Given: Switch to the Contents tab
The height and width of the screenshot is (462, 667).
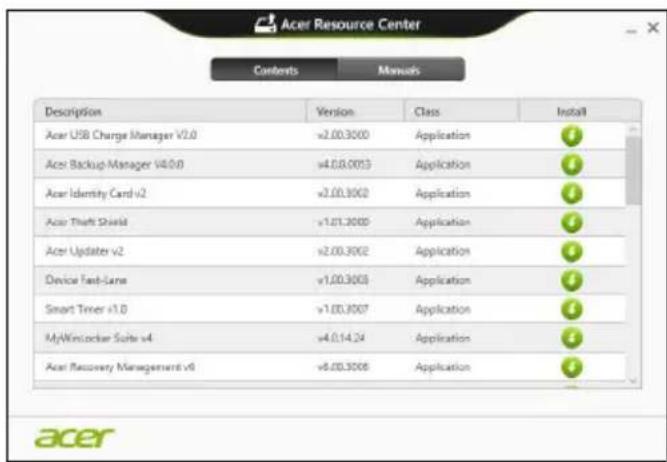Looking at the screenshot, I should coord(275,70).
